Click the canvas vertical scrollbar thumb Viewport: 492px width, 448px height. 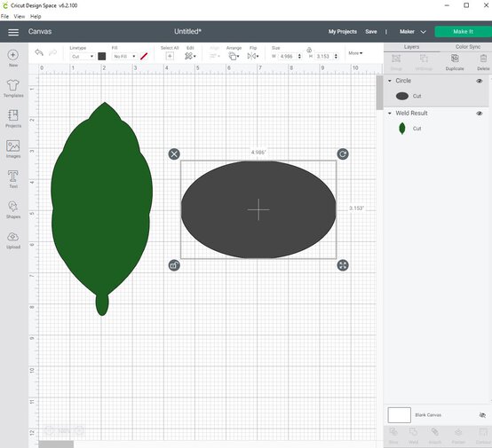click(x=379, y=92)
